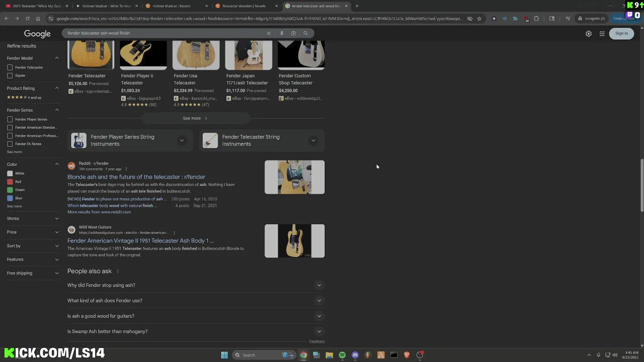644x362 pixels.
Task: Select the Green color filter swatch
Action: click(x=10, y=190)
